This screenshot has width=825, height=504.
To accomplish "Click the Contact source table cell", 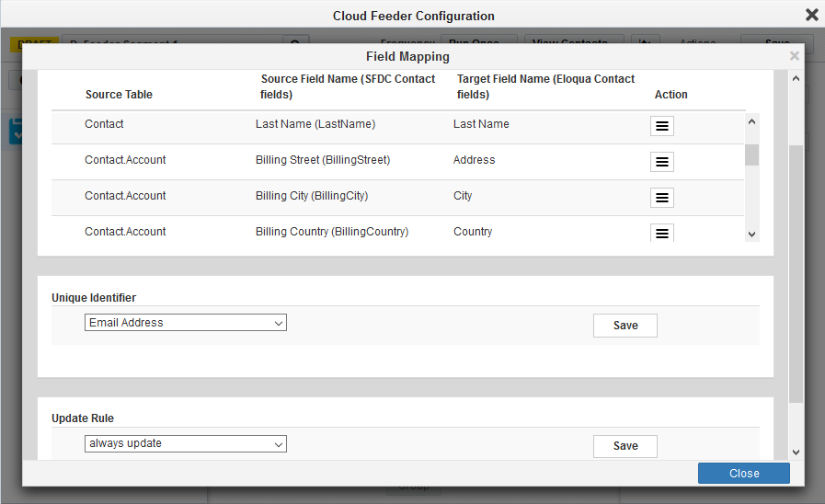I will click(104, 124).
